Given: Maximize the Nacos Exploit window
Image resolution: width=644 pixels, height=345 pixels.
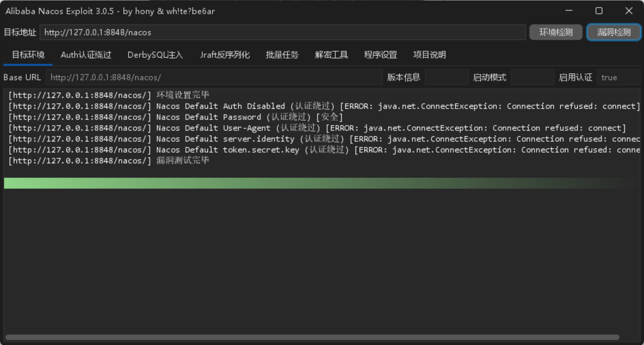Looking at the screenshot, I should [599, 11].
